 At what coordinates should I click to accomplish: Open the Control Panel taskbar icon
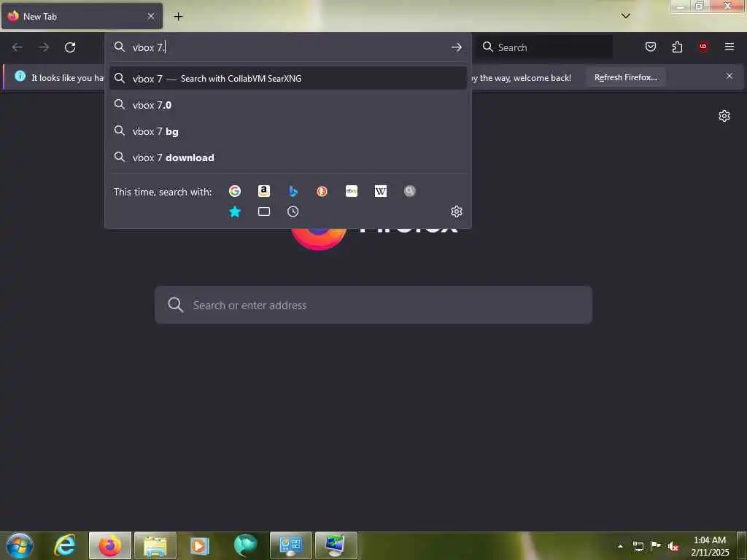coord(291,545)
